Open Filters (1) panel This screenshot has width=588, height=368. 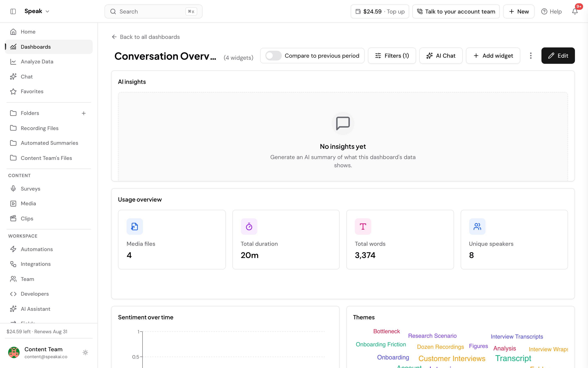pos(392,55)
